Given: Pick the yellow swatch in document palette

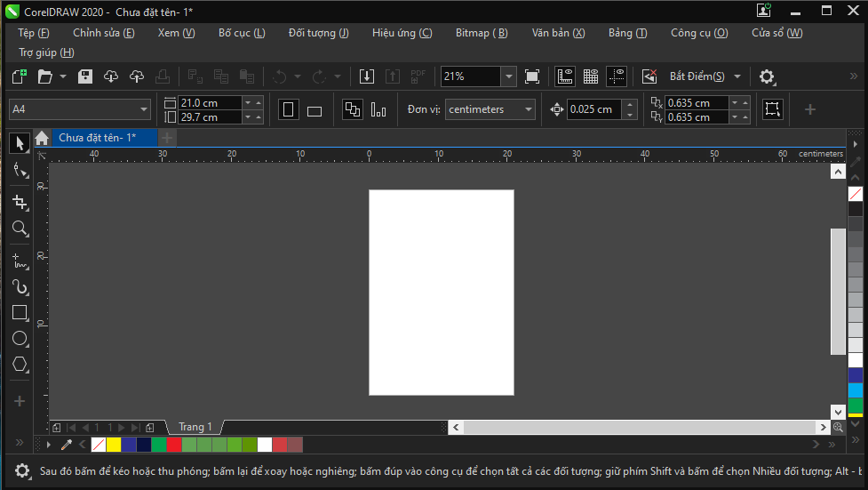Looking at the screenshot, I should coord(114,445).
